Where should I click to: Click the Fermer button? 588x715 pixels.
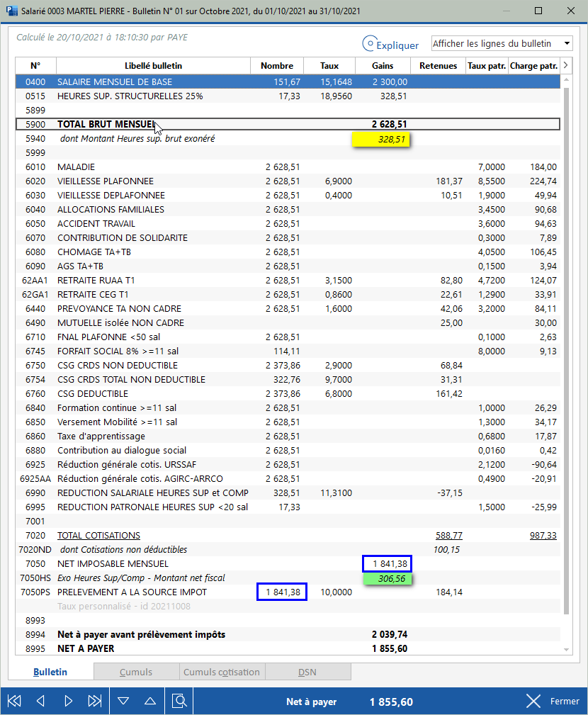[x=553, y=701]
